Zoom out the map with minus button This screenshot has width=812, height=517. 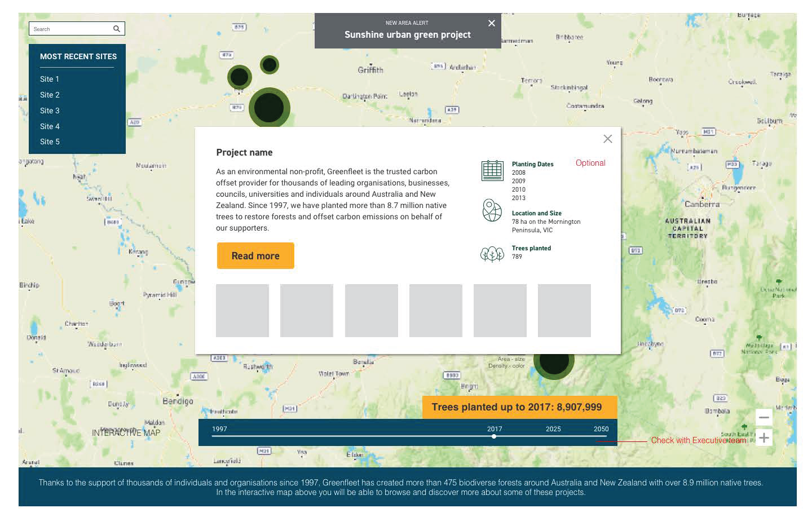764,418
